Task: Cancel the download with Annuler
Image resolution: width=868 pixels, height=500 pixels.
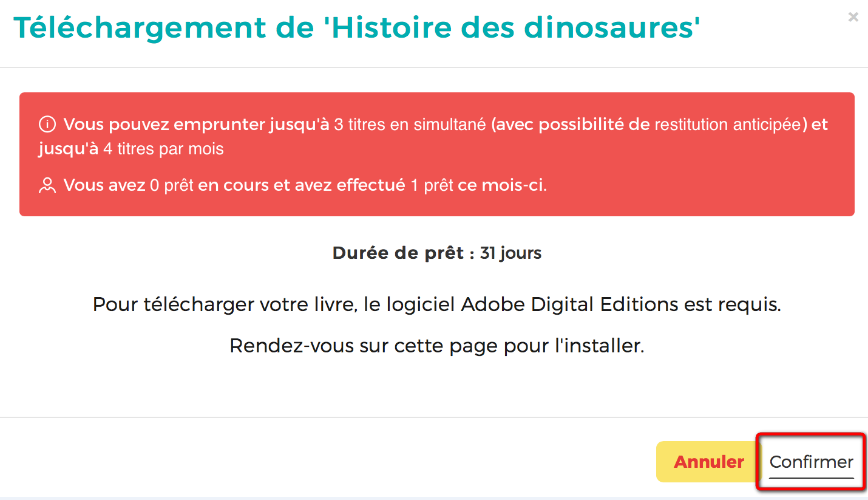Action: (708, 462)
